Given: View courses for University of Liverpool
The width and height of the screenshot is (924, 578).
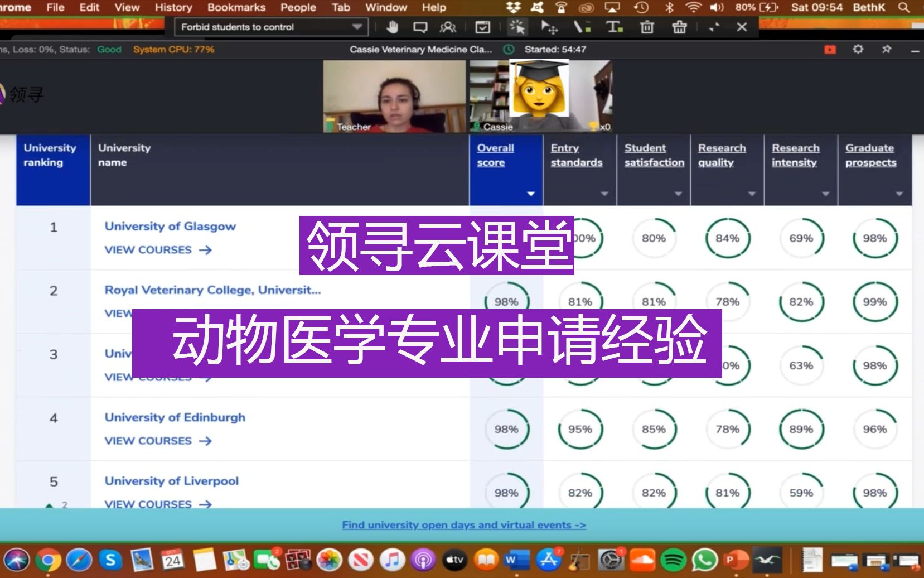Looking at the screenshot, I should click(x=158, y=504).
